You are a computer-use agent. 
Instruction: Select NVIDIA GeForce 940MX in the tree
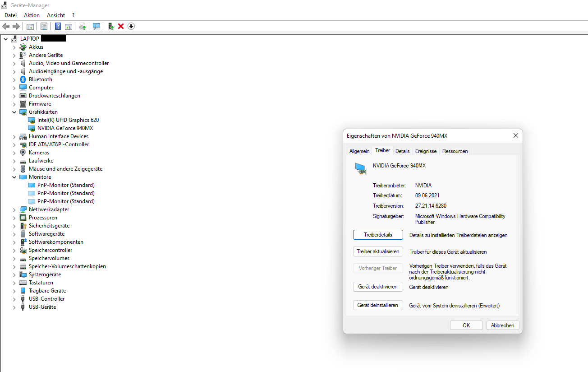pyautogui.click(x=65, y=128)
